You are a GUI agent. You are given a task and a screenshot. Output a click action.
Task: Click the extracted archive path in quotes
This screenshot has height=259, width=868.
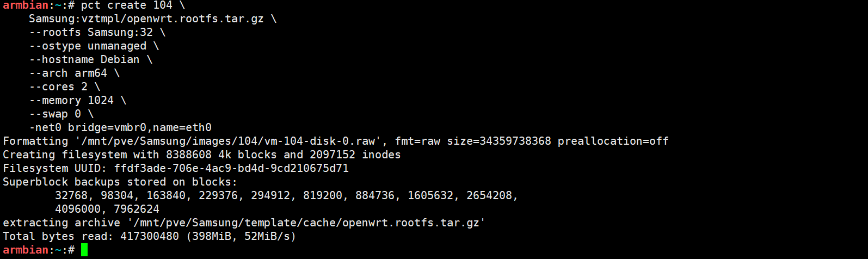point(306,223)
